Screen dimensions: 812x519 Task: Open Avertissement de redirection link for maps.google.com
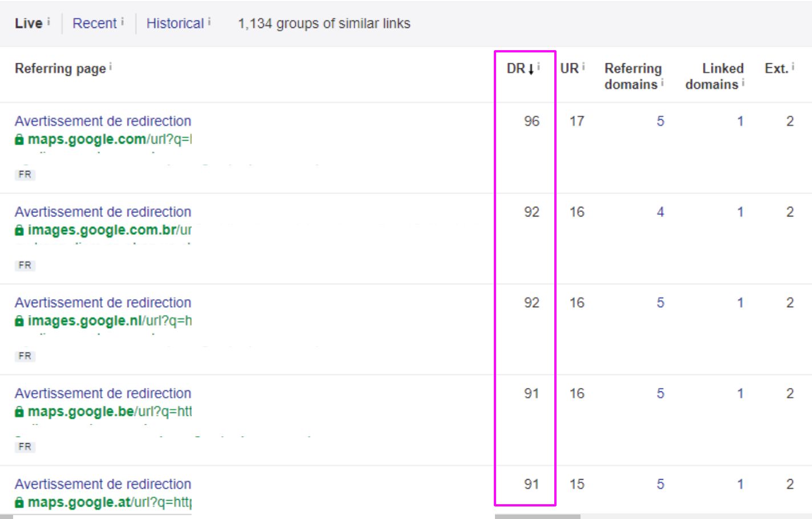103,121
